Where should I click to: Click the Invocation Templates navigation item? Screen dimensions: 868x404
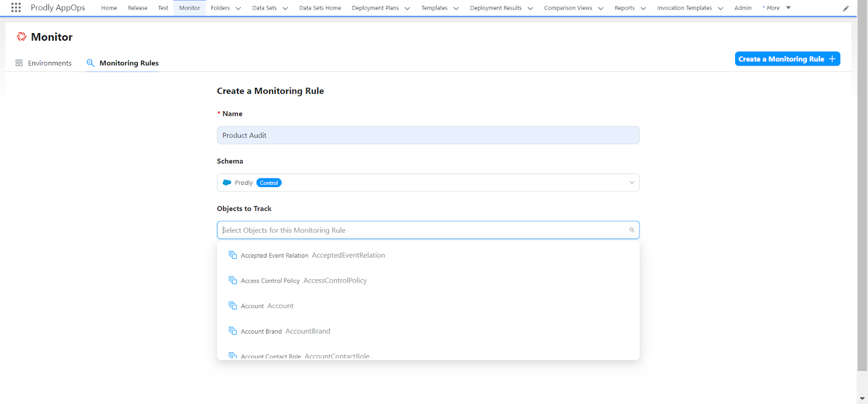(685, 8)
